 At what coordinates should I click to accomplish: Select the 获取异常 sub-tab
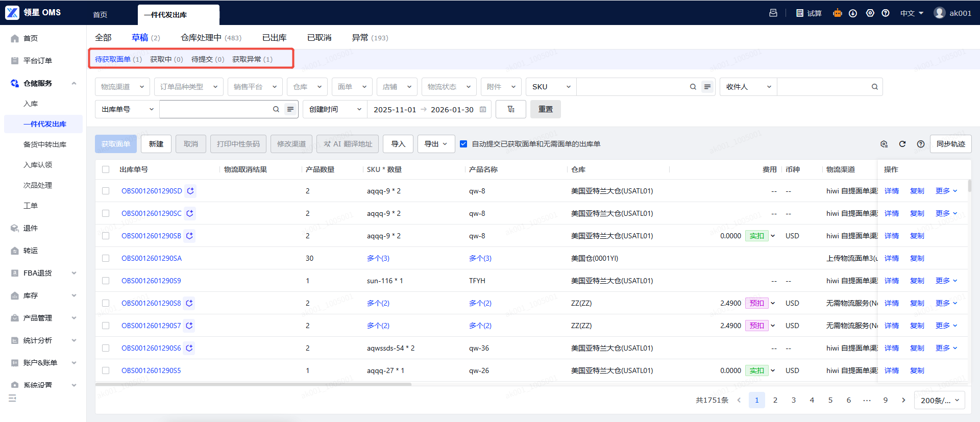click(x=252, y=59)
